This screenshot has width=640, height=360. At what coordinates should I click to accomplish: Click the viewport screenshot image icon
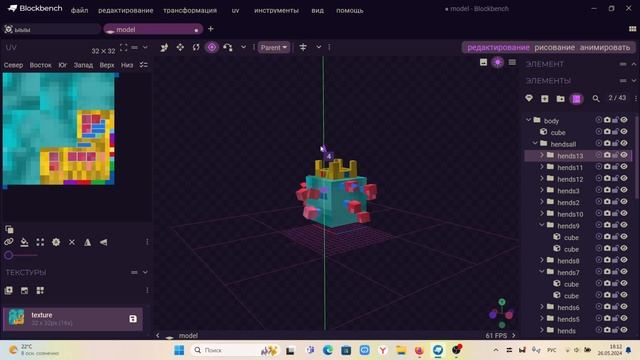[x=483, y=62]
